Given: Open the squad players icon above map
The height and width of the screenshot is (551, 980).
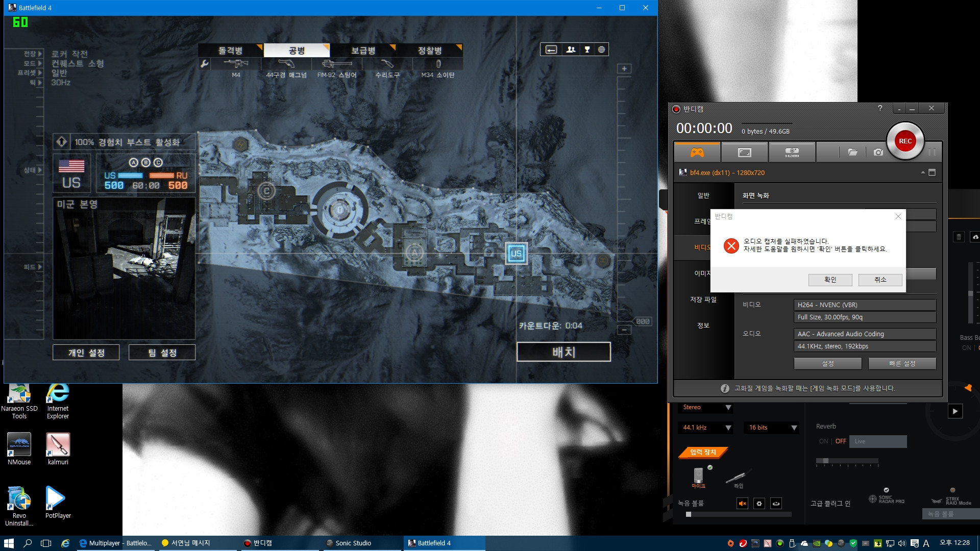Looking at the screenshot, I should [x=571, y=49].
